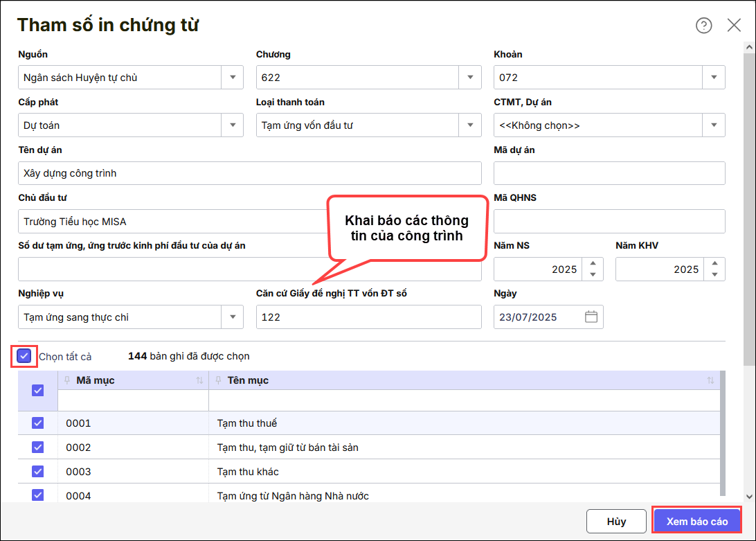Sort by the Mã mục column arrows

(x=199, y=380)
